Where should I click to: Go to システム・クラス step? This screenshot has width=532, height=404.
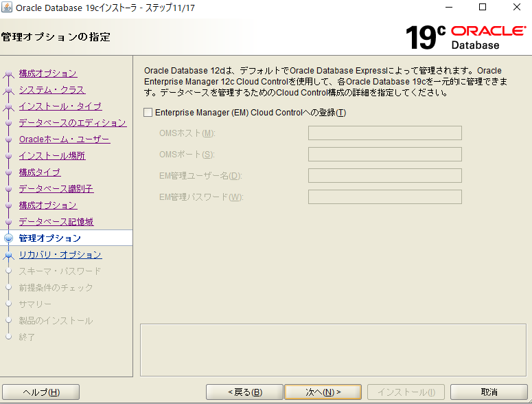pos(51,90)
